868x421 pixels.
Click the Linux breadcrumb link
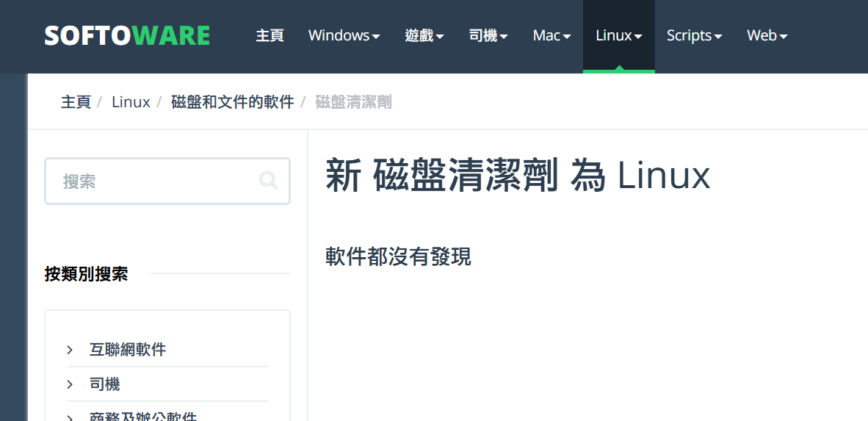click(x=131, y=102)
